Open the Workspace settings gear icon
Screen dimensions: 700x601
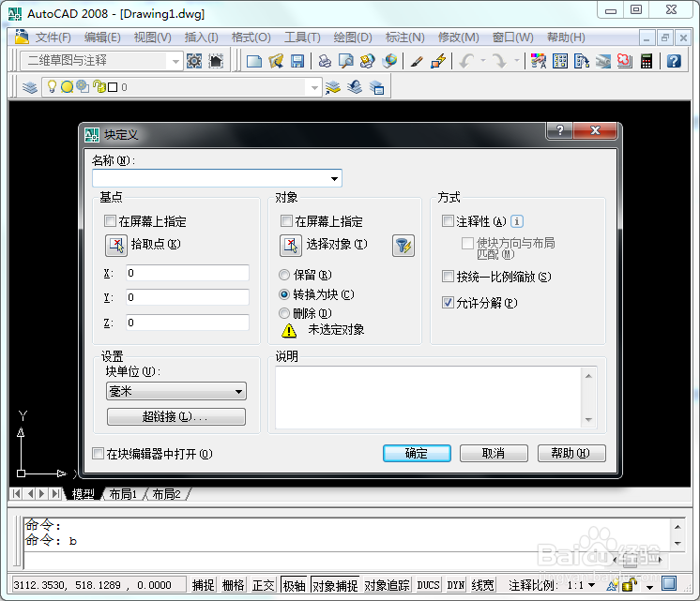click(194, 61)
